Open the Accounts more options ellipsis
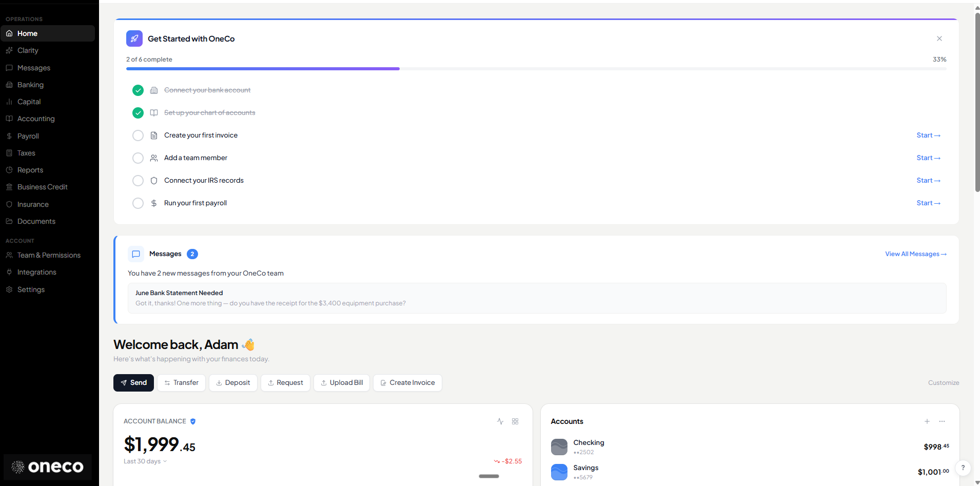This screenshot has height=486, width=980. point(942,421)
